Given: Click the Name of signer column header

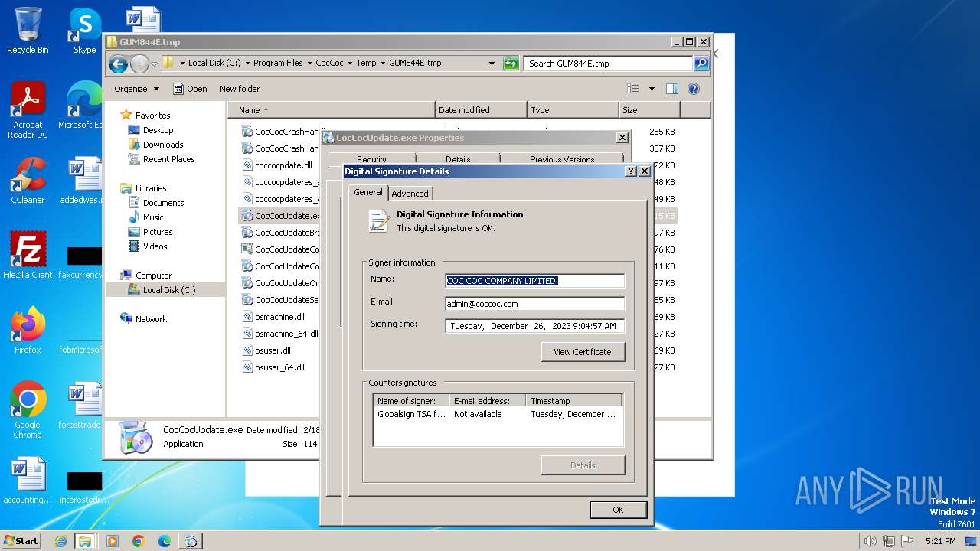Looking at the screenshot, I should (412, 401).
